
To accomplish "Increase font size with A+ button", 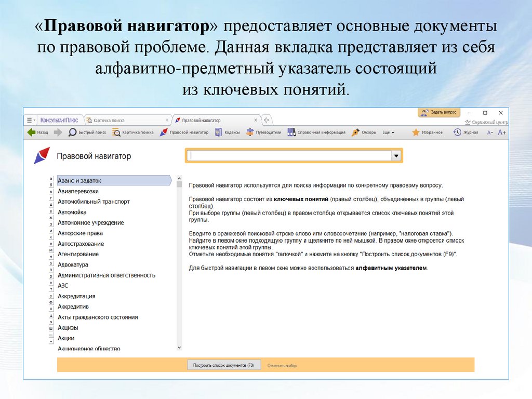I will point(502,132).
